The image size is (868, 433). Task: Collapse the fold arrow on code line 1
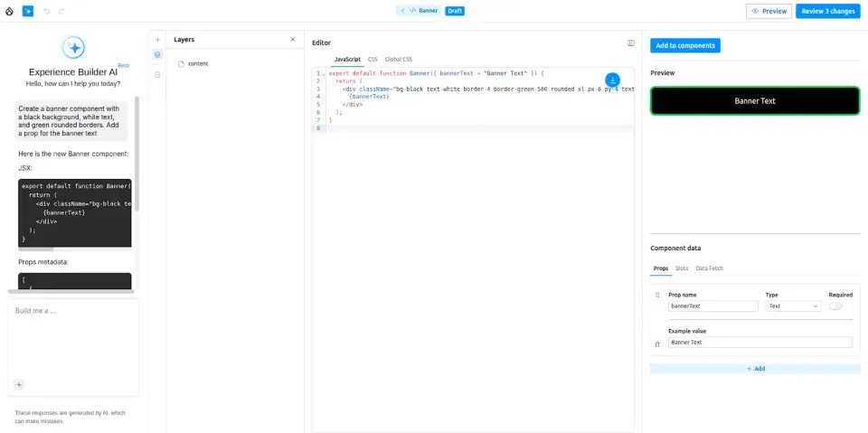coord(325,73)
